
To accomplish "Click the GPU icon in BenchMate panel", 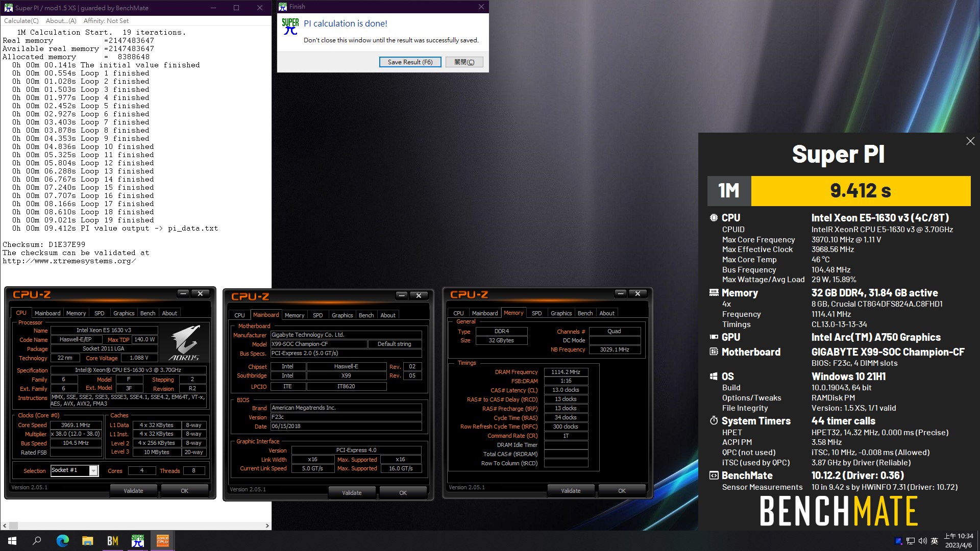I will click(714, 337).
